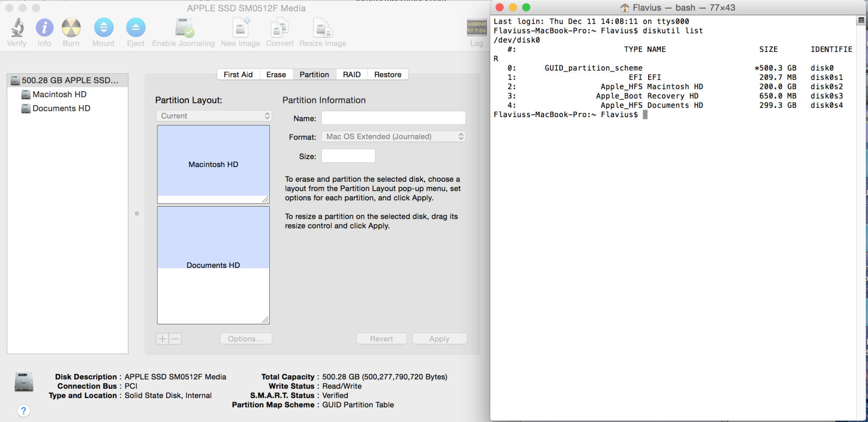This screenshot has width=868, height=422.
Task: Open the Partition Layout Current dropdown
Action: click(x=214, y=116)
